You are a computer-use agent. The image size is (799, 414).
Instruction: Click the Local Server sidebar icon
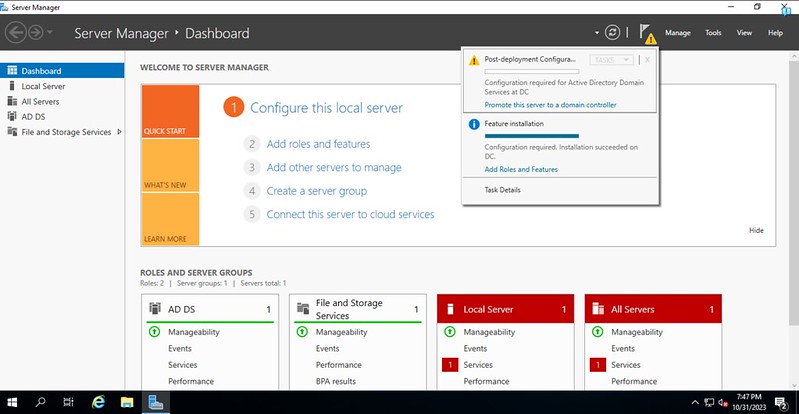12,86
